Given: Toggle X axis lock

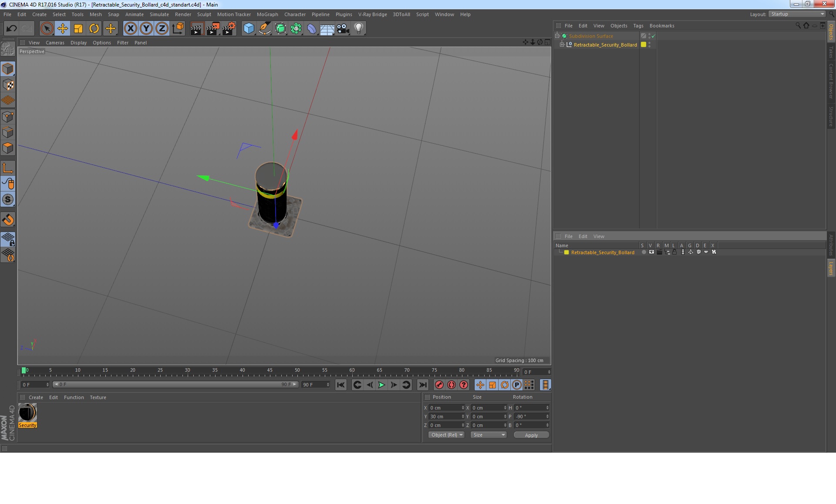Looking at the screenshot, I should [x=130, y=29].
